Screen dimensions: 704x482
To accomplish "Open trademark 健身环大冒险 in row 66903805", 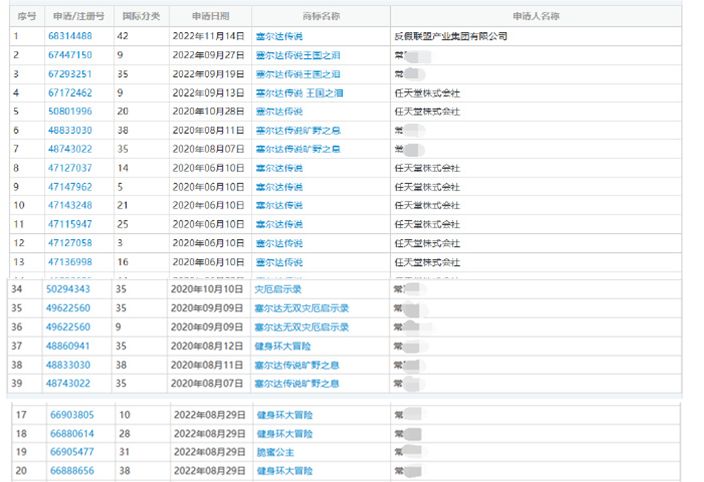I will coord(285,415).
